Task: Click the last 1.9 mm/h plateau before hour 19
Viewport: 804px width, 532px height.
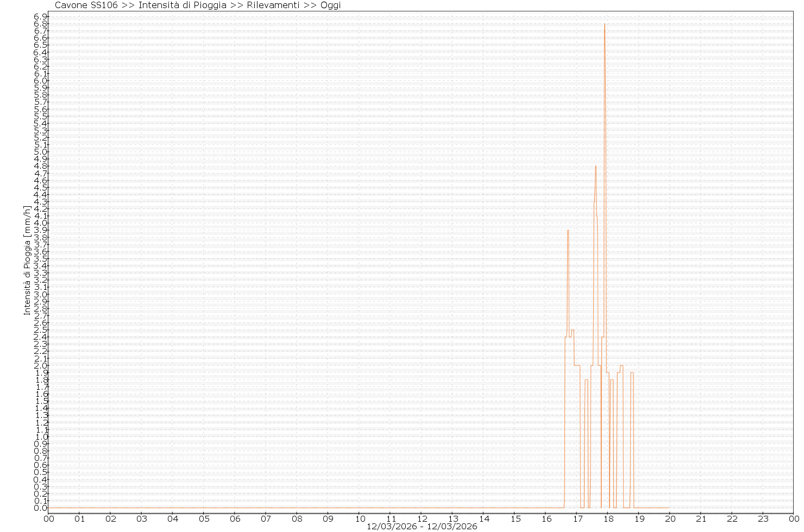Action: [632, 373]
